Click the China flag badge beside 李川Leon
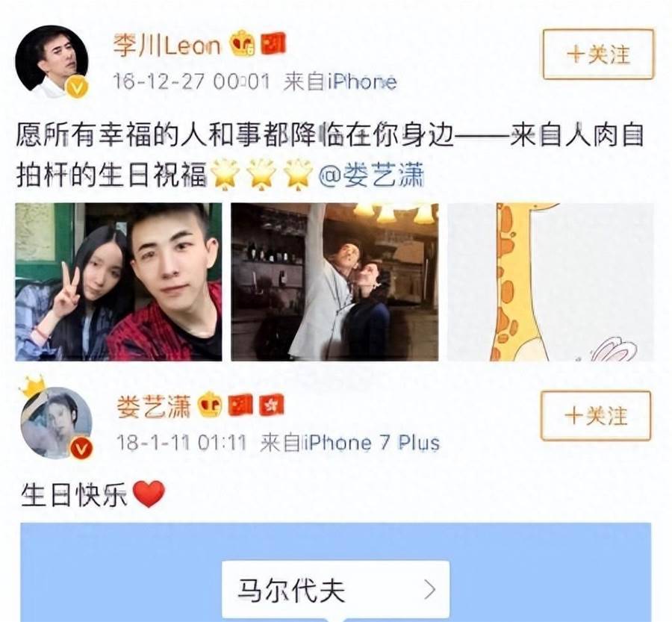The width and height of the screenshot is (672, 622). click(273, 44)
